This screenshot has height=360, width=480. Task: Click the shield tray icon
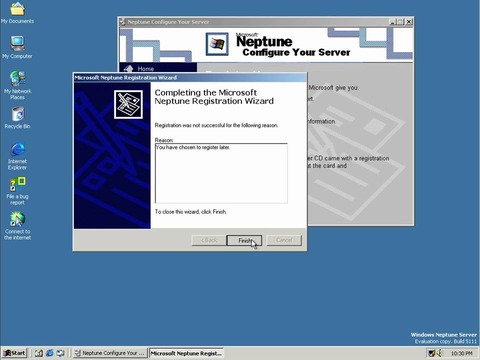432,353
